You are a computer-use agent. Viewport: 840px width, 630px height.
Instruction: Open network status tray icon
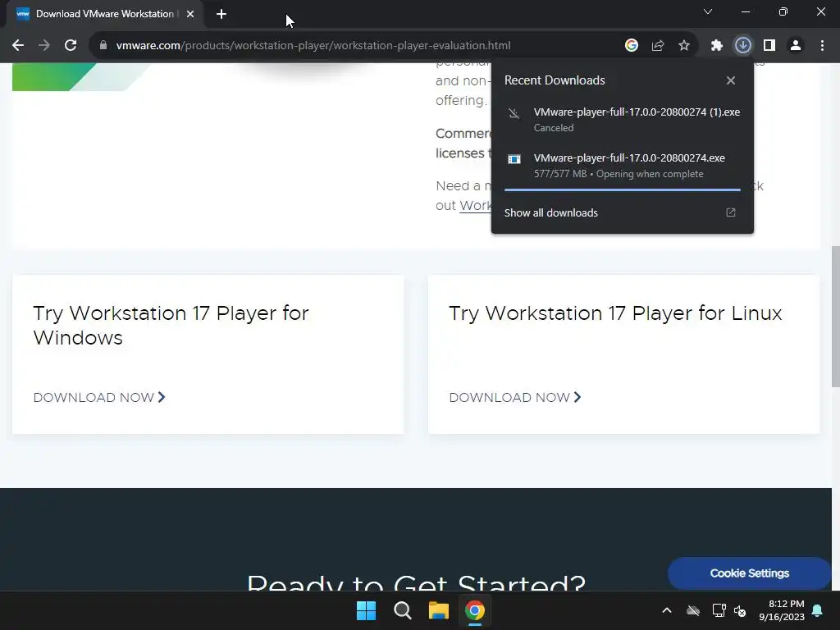click(719, 610)
